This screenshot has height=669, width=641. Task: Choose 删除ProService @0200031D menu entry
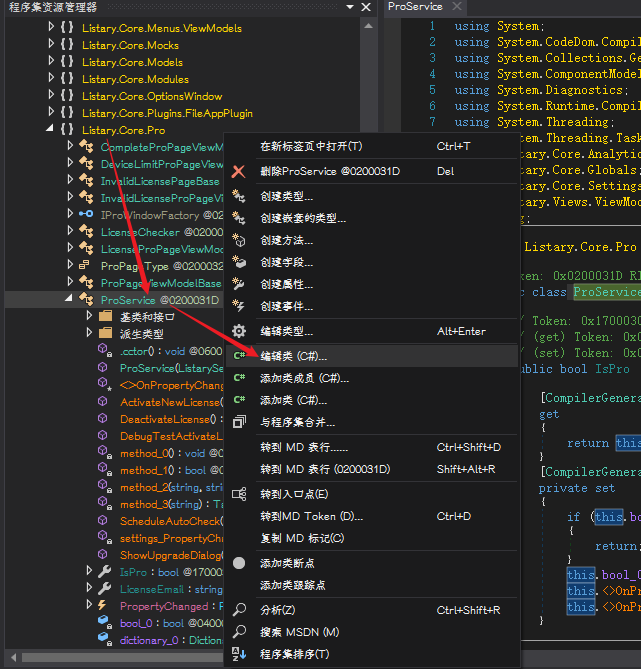(371, 172)
